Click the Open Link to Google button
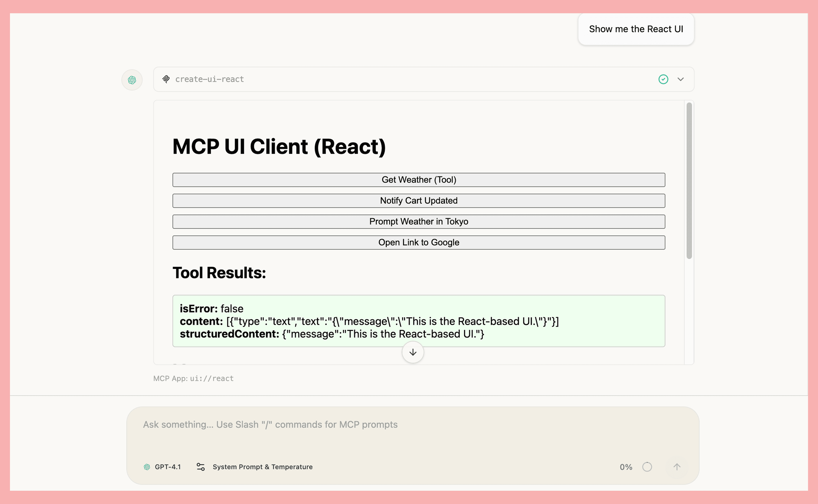This screenshot has height=504, width=818. [419, 242]
